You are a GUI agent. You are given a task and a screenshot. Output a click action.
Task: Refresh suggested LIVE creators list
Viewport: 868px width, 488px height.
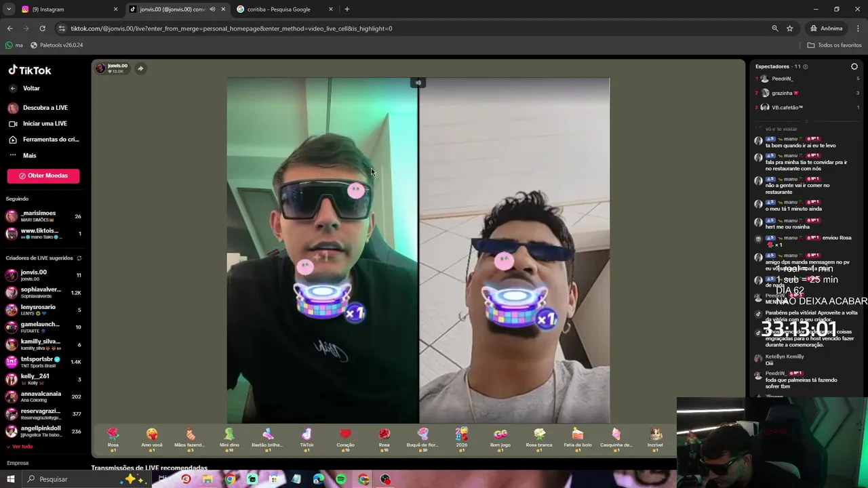[x=79, y=258]
